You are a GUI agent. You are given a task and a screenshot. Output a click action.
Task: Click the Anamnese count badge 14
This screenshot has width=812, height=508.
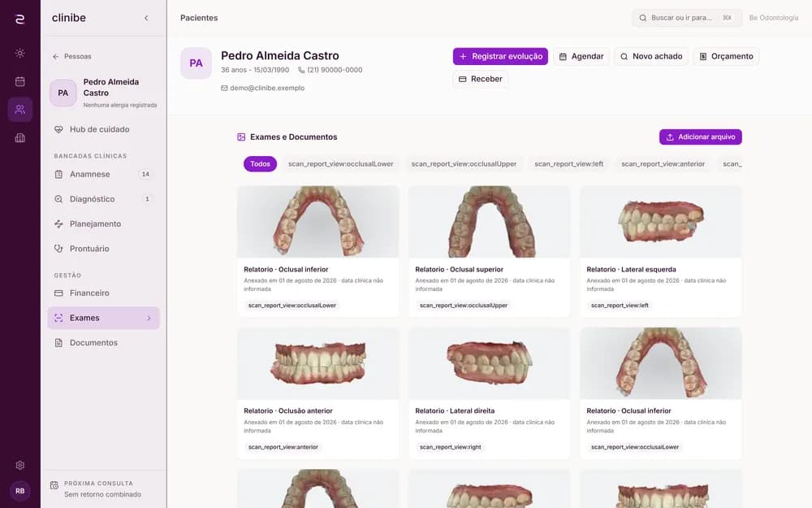[x=145, y=174]
